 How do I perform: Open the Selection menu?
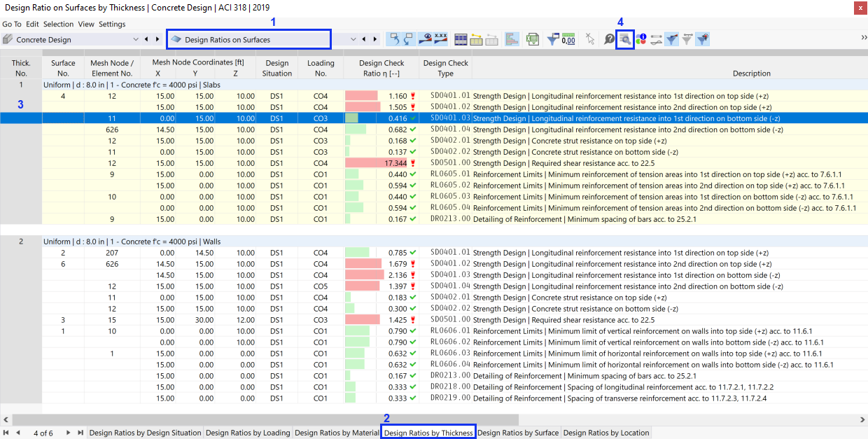(58, 24)
